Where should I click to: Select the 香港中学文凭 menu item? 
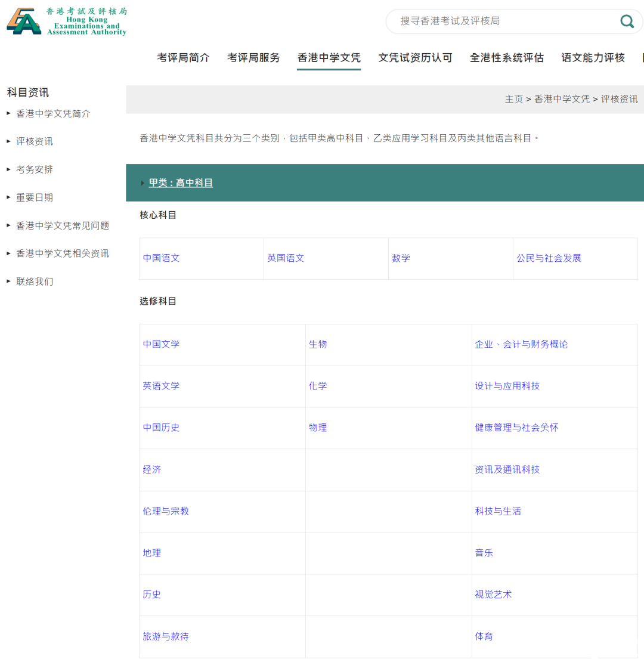pyautogui.click(x=329, y=58)
